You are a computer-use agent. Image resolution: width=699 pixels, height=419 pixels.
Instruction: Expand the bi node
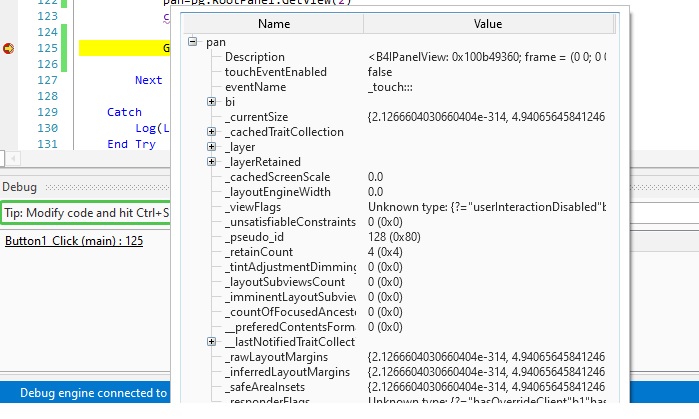[x=211, y=102]
